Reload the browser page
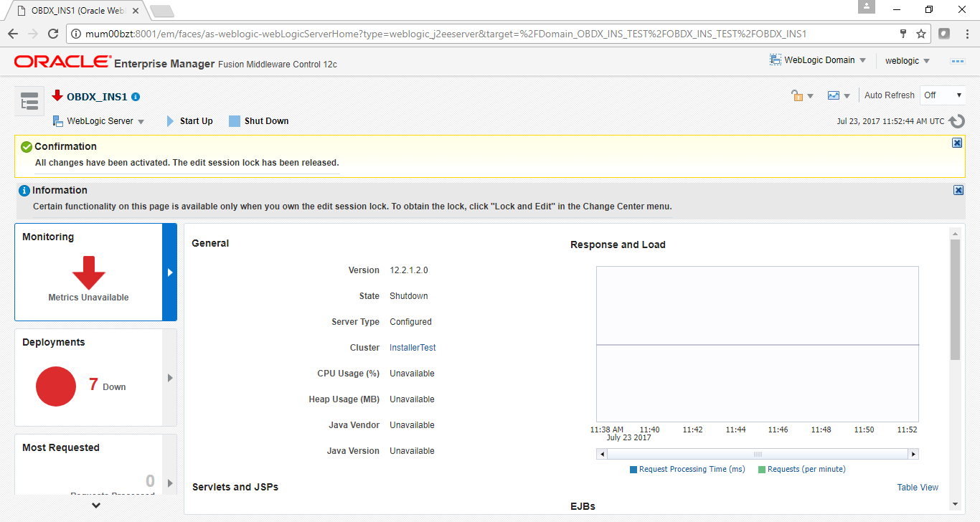 click(52, 34)
